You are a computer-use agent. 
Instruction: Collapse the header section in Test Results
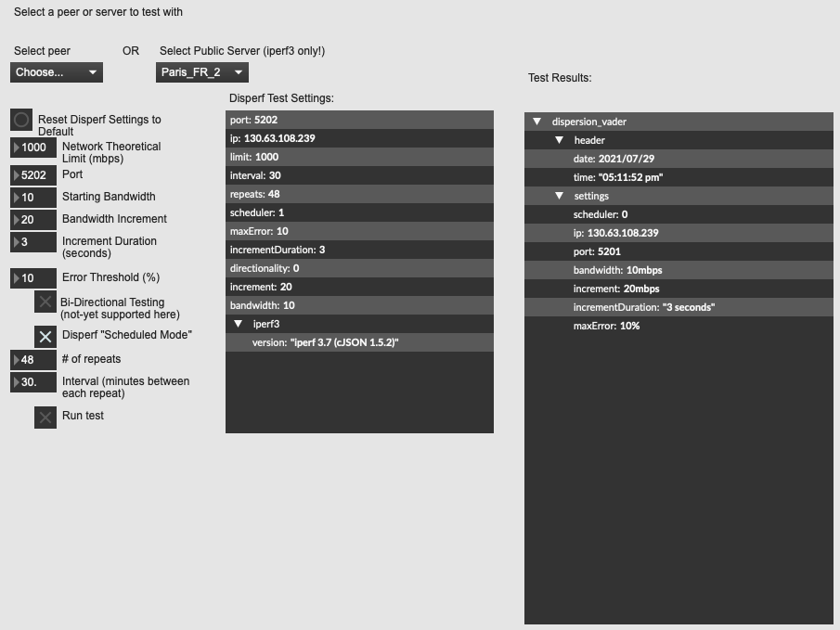(560, 140)
